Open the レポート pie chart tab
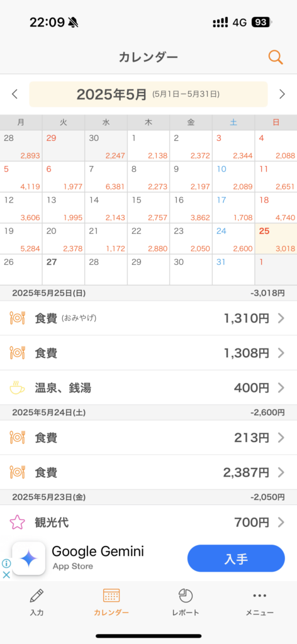Image resolution: width=297 pixels, height=644 pixels. click(186, 602)
